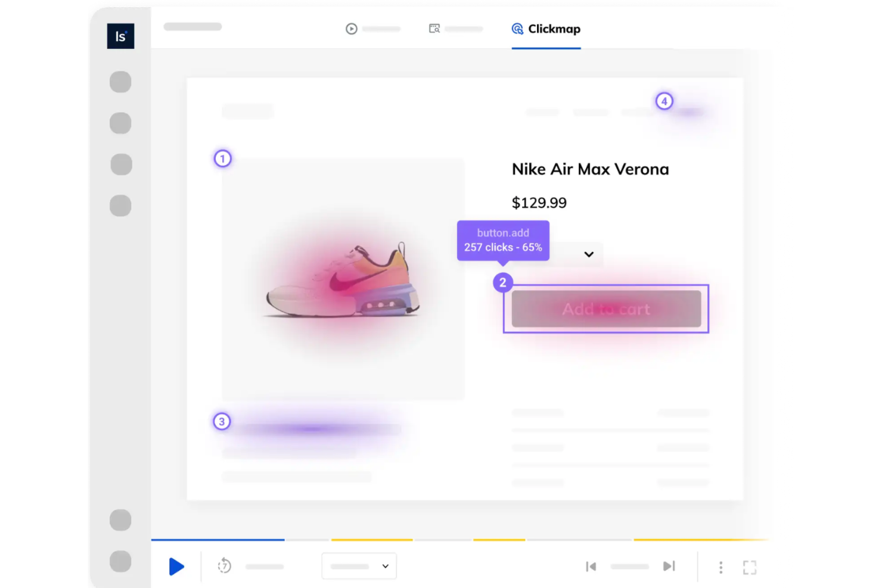Click the LiveSession "ls" logo
Screen dimensions: 882x588
coord(120,36)
